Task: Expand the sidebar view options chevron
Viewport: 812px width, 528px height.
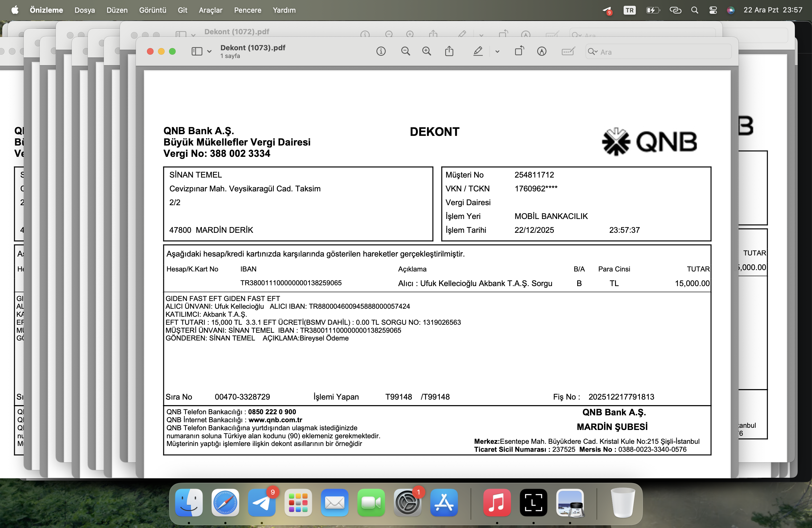Action: [209, 52]
